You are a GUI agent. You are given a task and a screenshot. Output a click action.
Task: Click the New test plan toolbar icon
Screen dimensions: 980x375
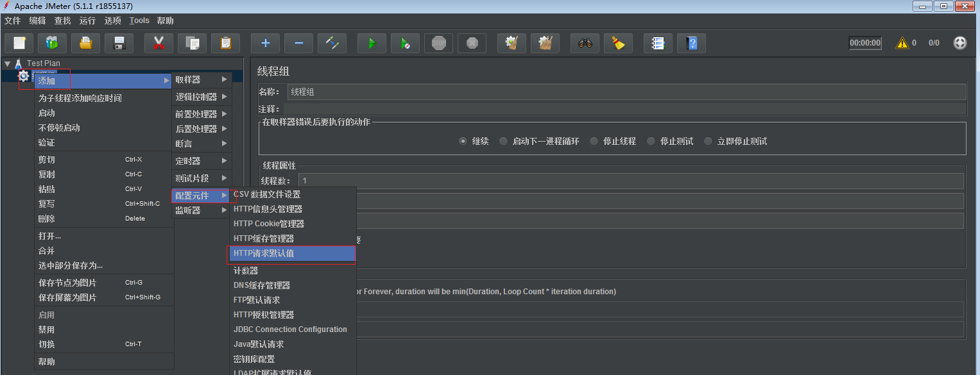tap(19, 44)
